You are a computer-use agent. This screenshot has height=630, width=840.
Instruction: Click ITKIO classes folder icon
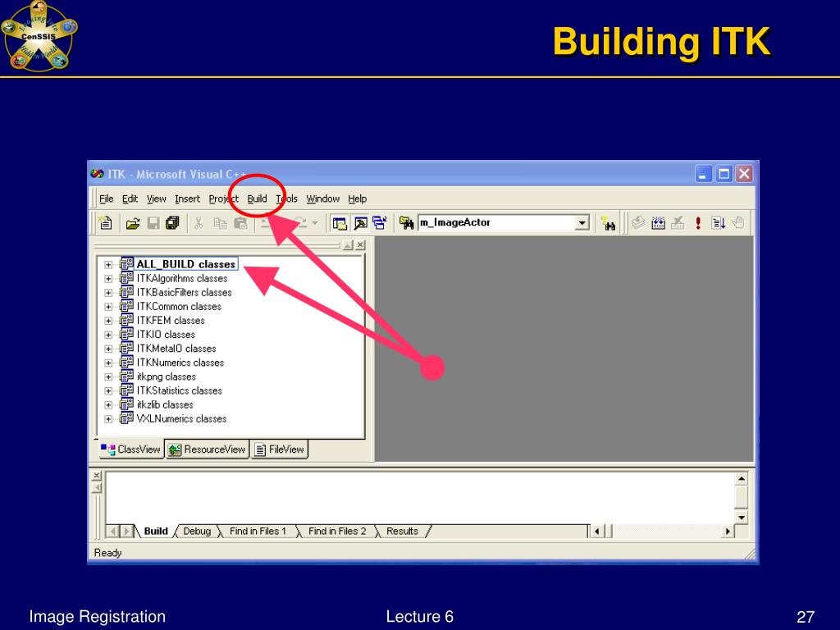point(126,334)
